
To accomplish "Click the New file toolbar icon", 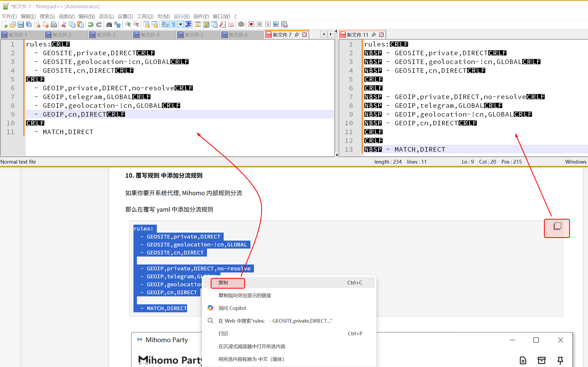I will [x=5, y=24].
